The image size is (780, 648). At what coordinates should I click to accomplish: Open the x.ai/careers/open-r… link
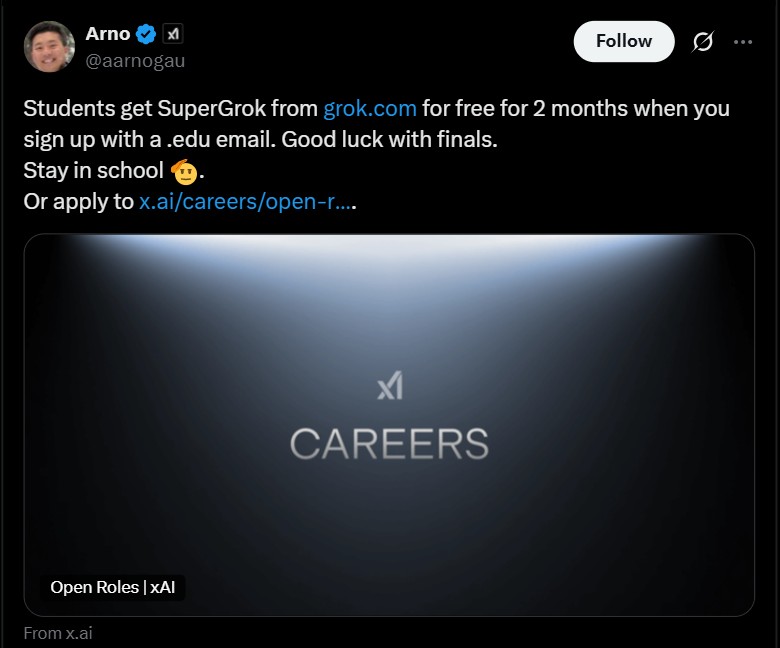click(x=245, y=201)
